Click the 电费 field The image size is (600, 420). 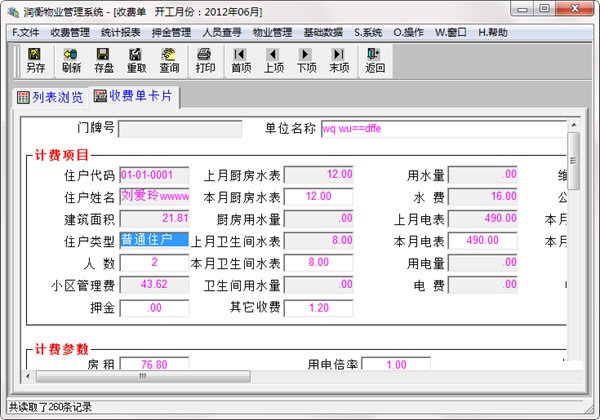pyautogui.click(x=483, y=285)
